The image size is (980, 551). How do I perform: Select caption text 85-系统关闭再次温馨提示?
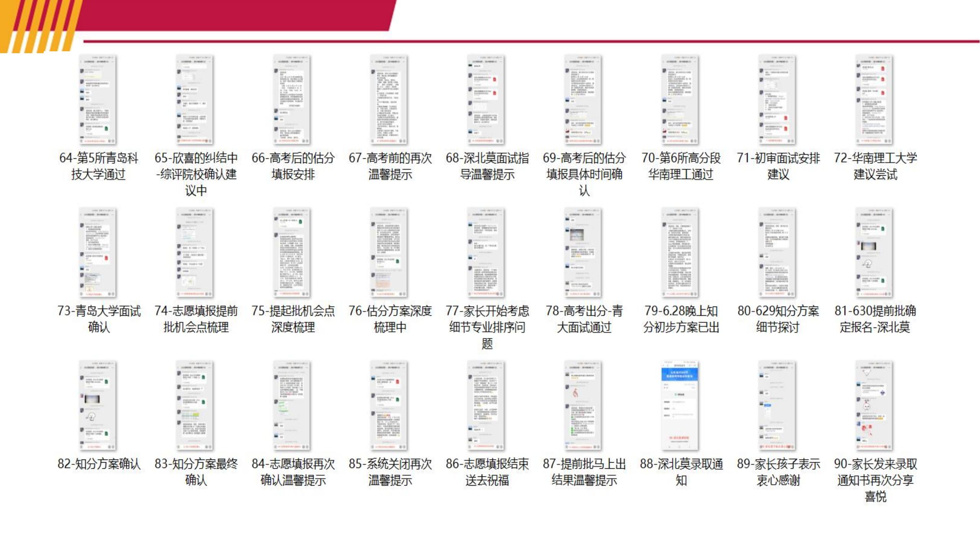click(390, 472)
